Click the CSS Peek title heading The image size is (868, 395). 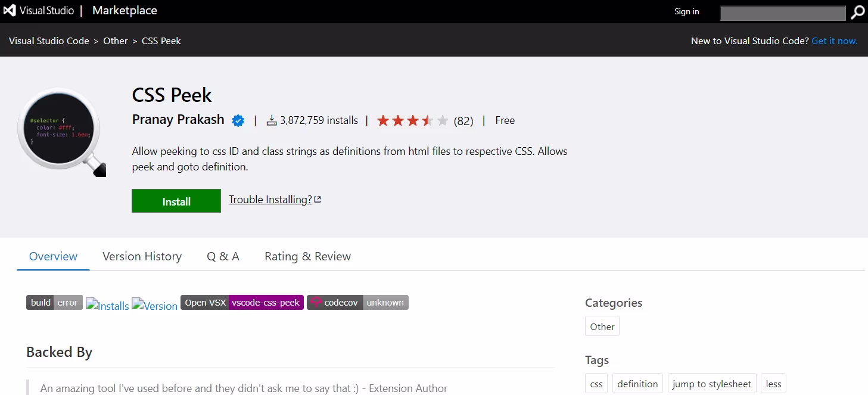(172, 95)
